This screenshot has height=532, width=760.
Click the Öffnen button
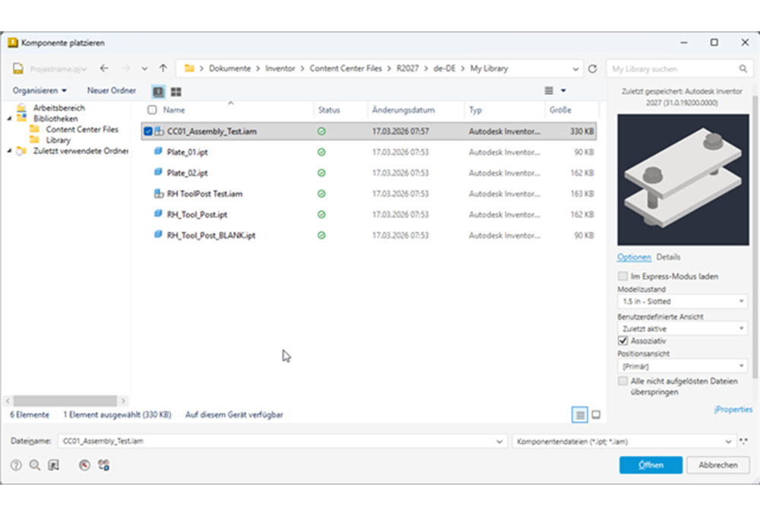coord(651,465)
